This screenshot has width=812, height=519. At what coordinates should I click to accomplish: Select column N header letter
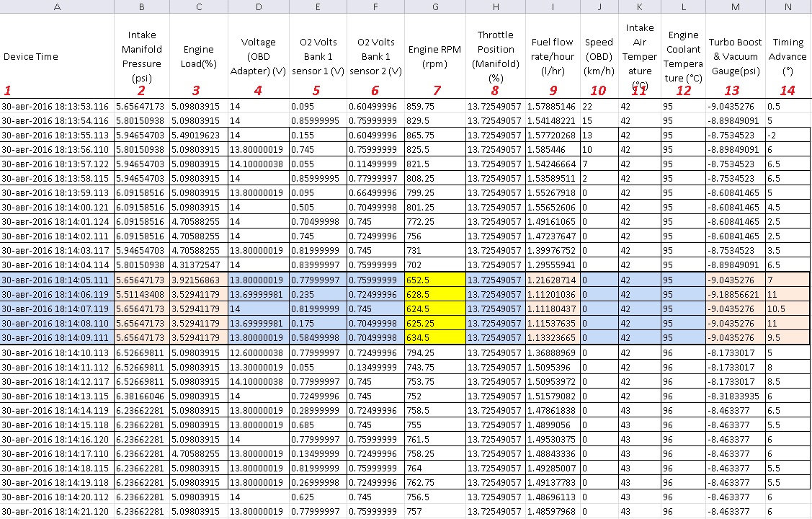[x=788, y=6]
